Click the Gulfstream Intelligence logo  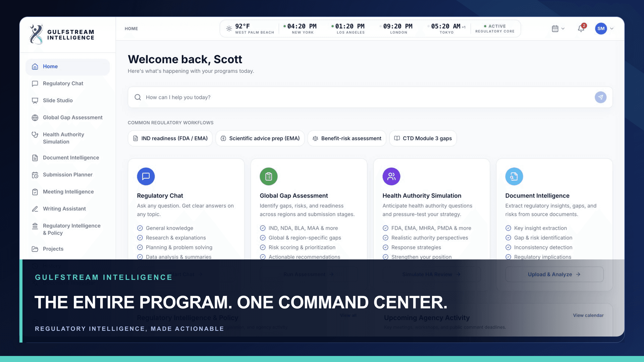click(62, 34)
